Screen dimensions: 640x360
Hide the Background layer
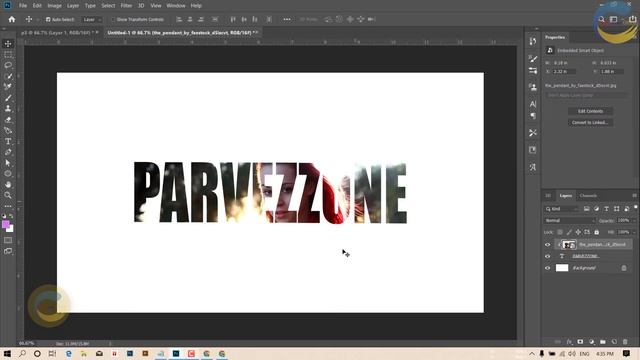(548, 268)
